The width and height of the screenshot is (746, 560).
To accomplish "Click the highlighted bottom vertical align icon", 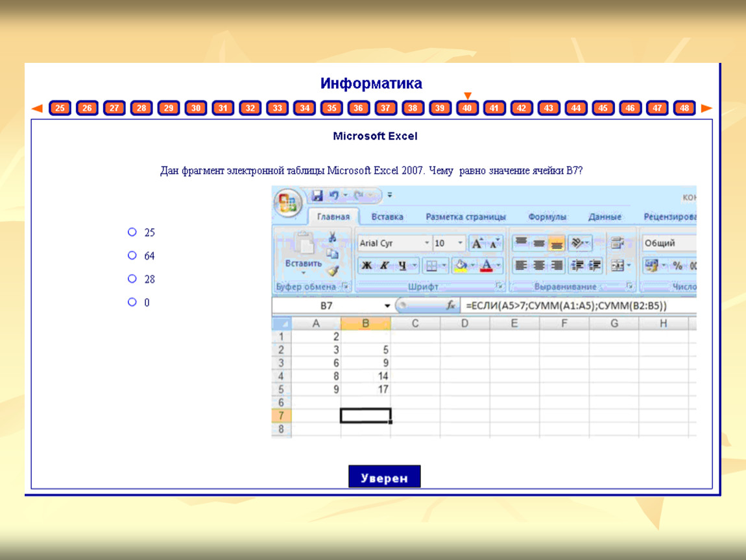I will coord(556,243).
